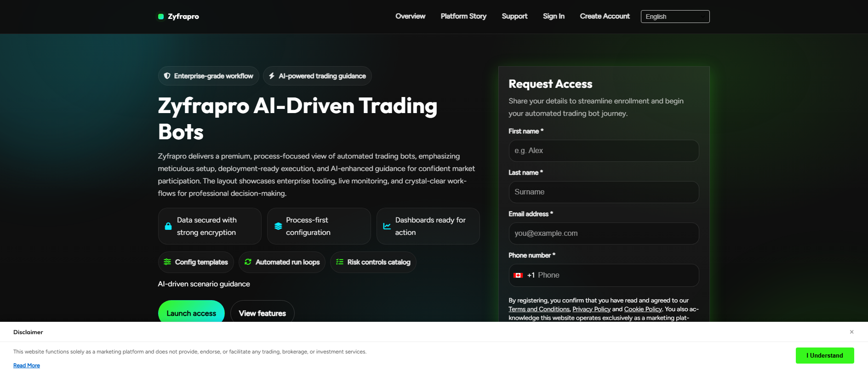The height and width of the screenshot is (376, 868).
Task: Click the green Zyfrapro logo dot
Action: click(x=161, y=17)
